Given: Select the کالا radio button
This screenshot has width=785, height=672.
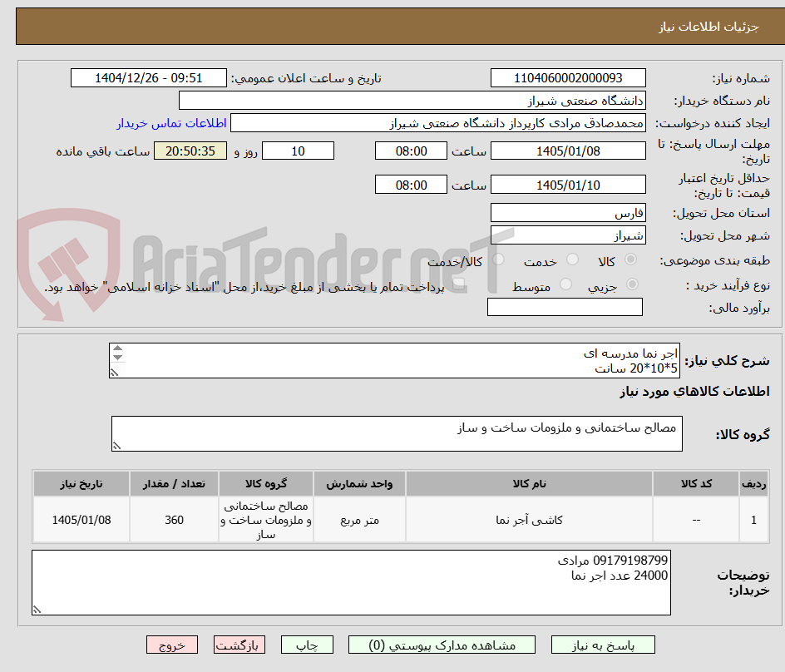Looking at the screenshot, I should click(631, 259).
